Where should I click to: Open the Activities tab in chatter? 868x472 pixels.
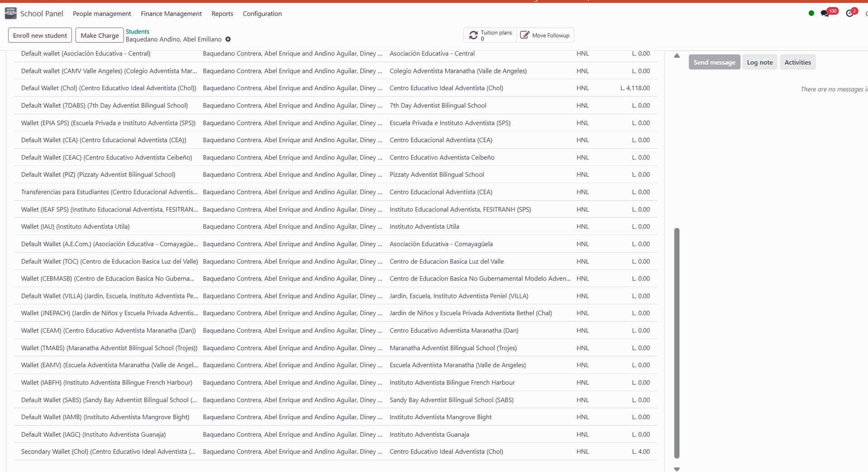[797, 62]
